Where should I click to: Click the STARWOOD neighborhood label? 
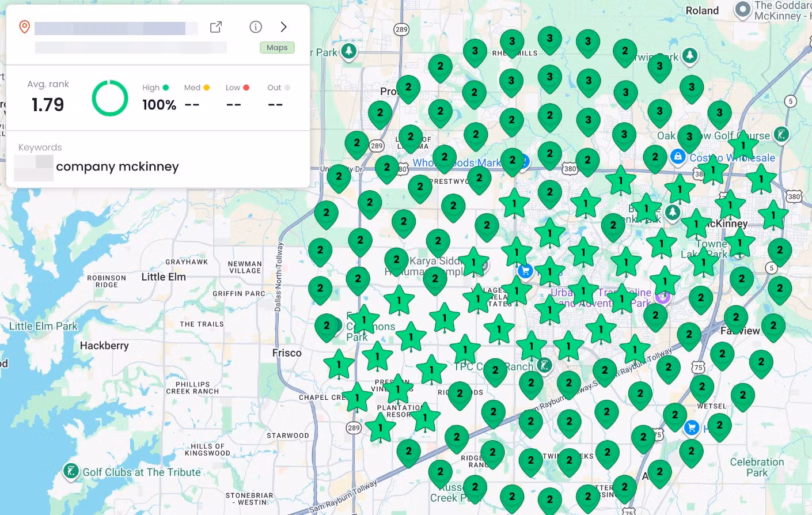[x=288, y=436]
